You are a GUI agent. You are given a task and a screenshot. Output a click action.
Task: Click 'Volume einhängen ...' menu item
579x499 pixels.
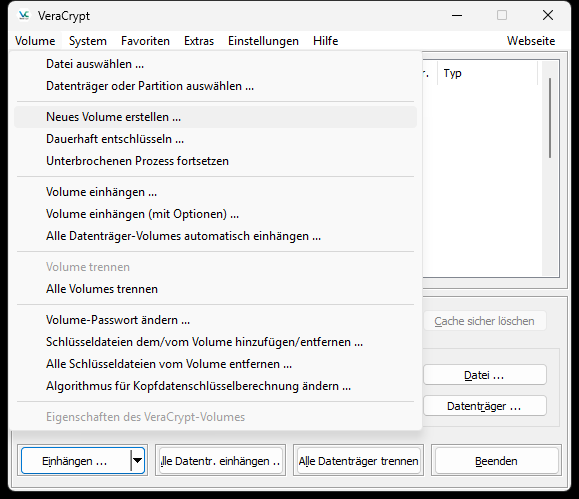(x=215, y=192)
